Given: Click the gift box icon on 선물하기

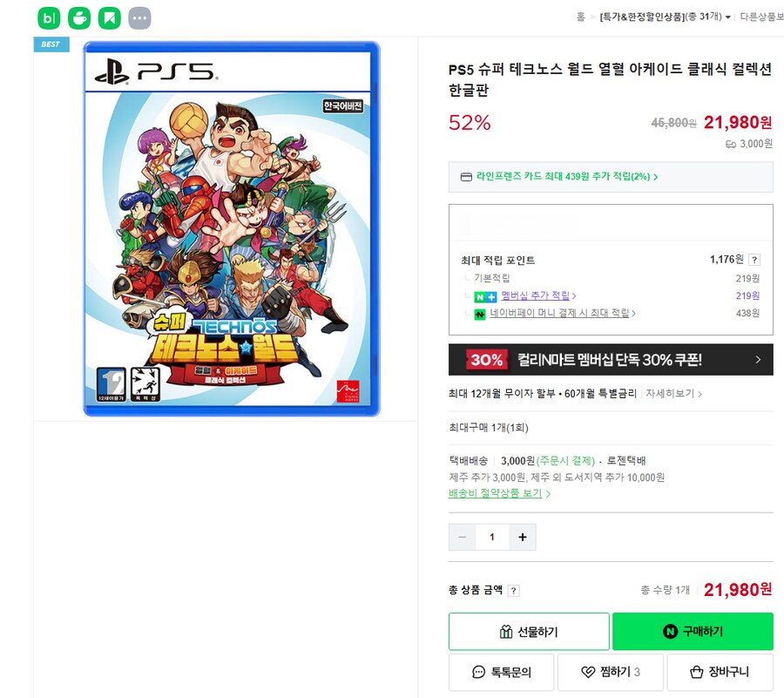Looking at the screenshot, I should pyautogui.click(x=507, y=631).
